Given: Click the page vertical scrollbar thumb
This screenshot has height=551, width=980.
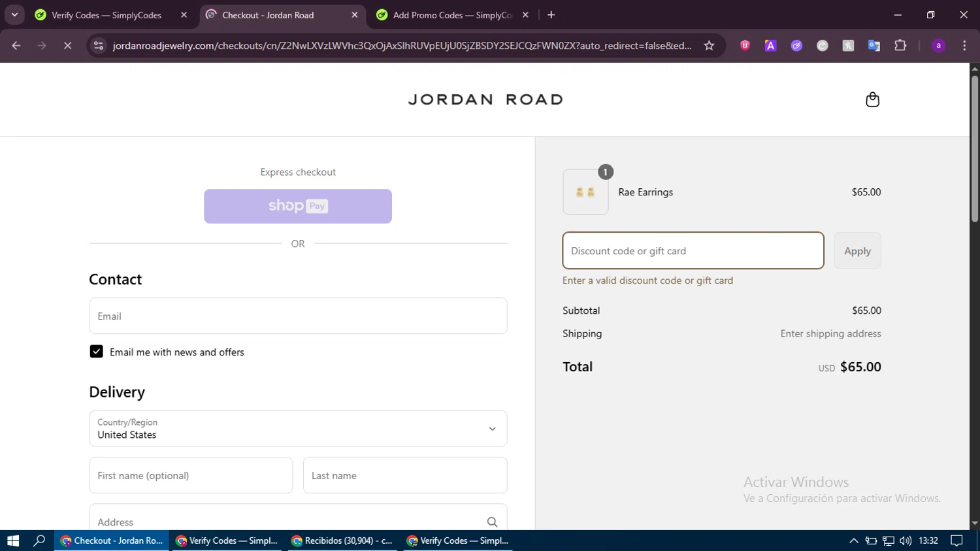Looking at the screenshot, I should coord(975,149).
